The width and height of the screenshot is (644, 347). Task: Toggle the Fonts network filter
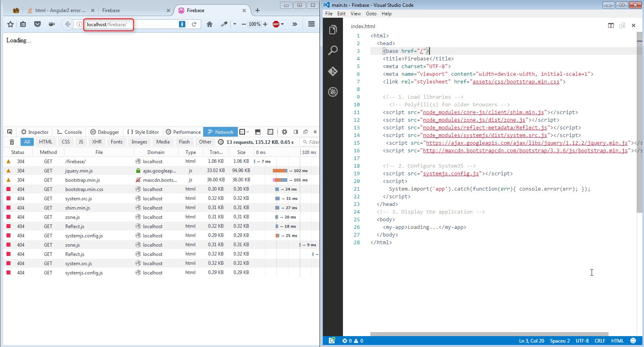(x=116, y=142)
